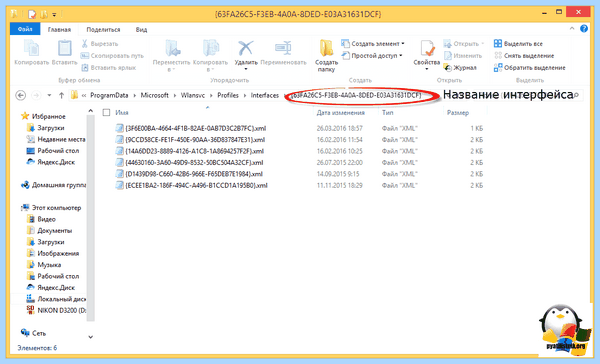This screenshot has width=600, height=364.
Task: Click ProgramData in the address bar
Action: coord(109,95)
